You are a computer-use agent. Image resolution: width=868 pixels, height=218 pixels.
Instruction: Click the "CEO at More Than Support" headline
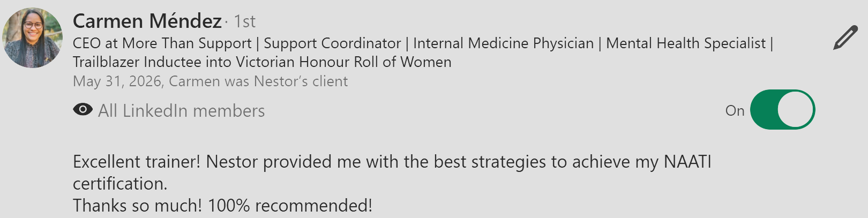click(162, 43)
